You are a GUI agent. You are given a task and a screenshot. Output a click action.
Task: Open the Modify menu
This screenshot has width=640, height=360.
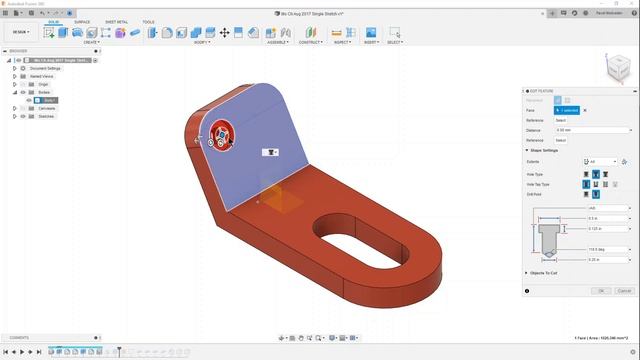pyautogui.click(x=202, y=42)
